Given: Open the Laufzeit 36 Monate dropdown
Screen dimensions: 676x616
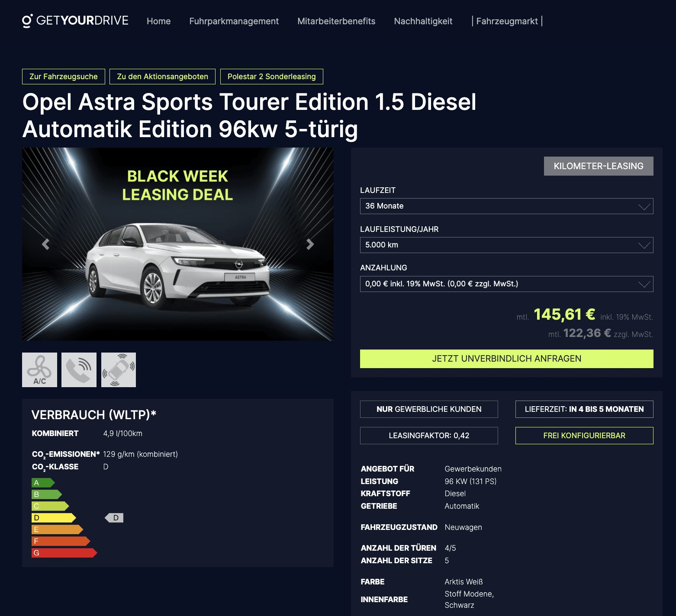Looking at the screenshot, I should (507, 206).
